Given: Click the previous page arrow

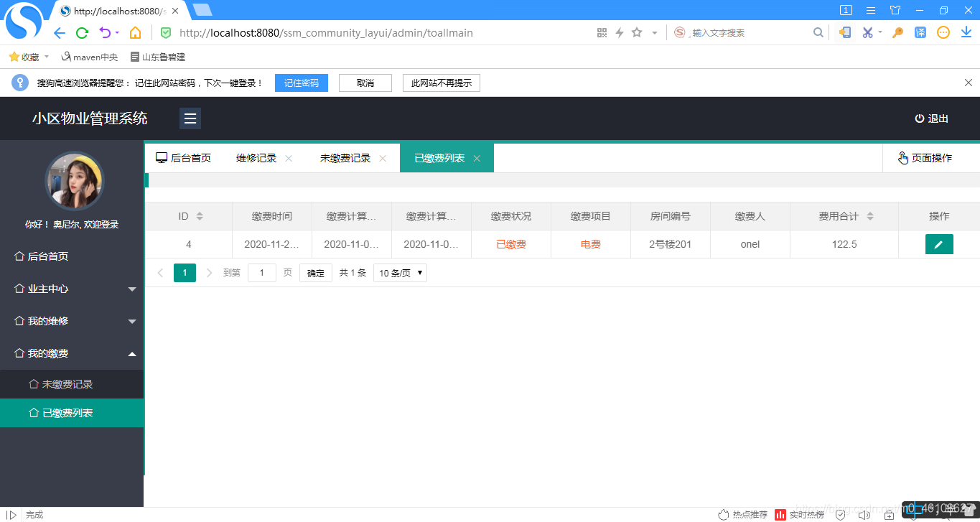Looking at the screenshot, I should tap(160, 273).
